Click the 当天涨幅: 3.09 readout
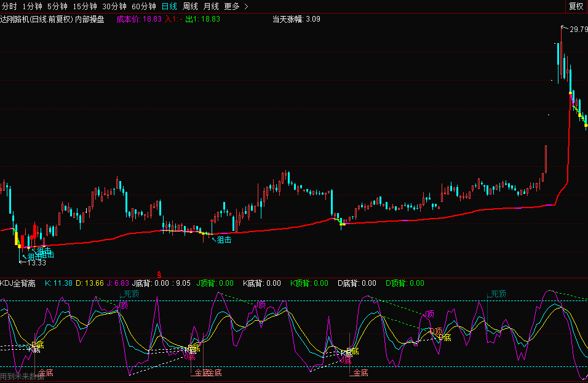 pos(296,19)
